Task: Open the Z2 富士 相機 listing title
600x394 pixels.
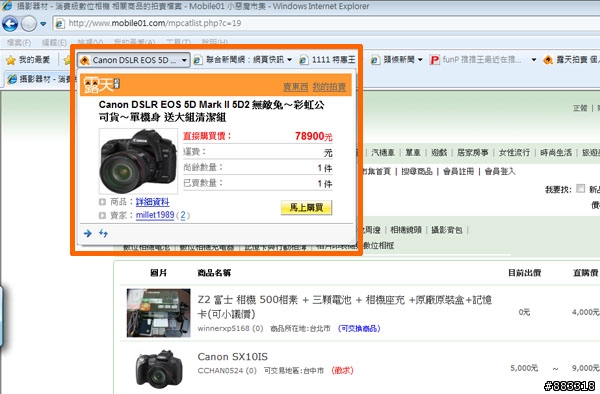Action: pos(344,306)
